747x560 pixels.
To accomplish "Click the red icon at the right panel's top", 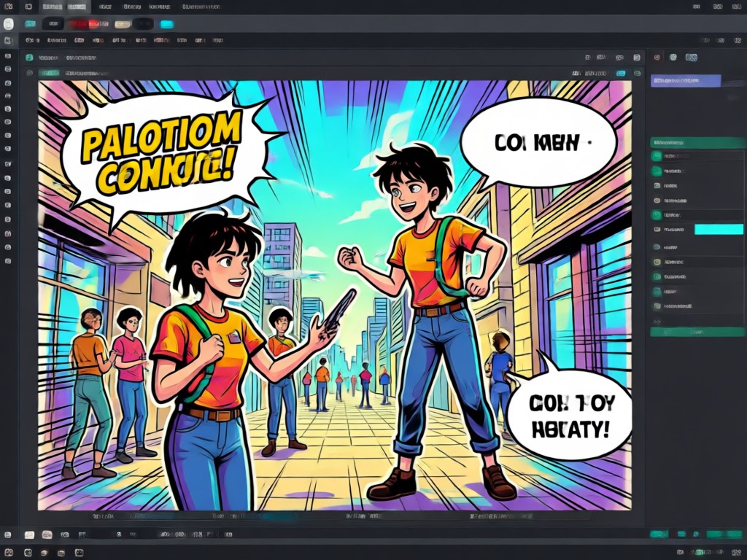I will tap(657, 57).
